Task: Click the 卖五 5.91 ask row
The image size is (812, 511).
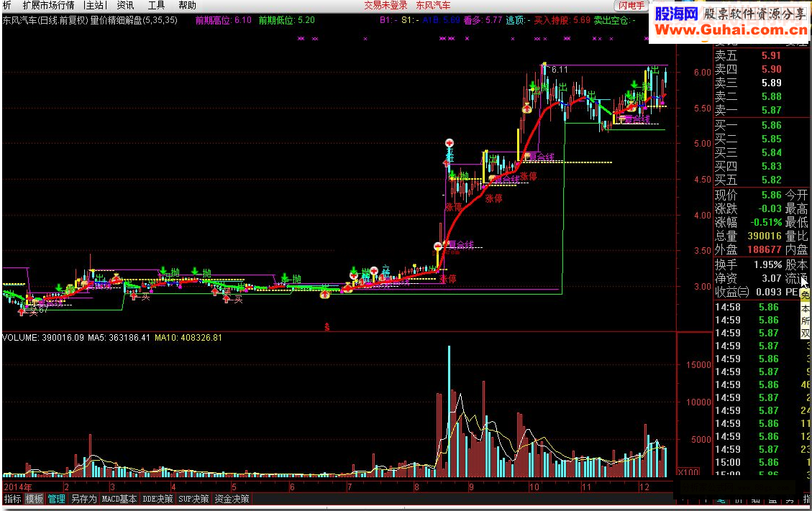Action: (x=748, y=55)
